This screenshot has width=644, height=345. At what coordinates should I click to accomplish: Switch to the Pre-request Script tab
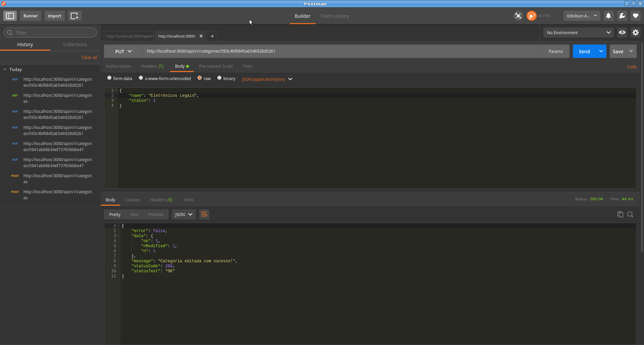pos(216,66)
